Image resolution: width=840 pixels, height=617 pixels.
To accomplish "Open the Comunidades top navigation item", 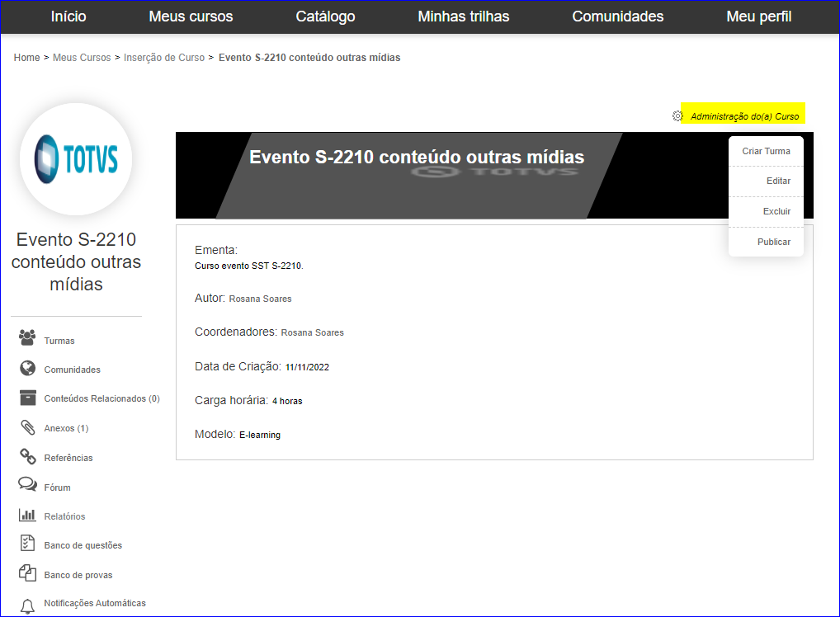I will (x=618, y=16).
